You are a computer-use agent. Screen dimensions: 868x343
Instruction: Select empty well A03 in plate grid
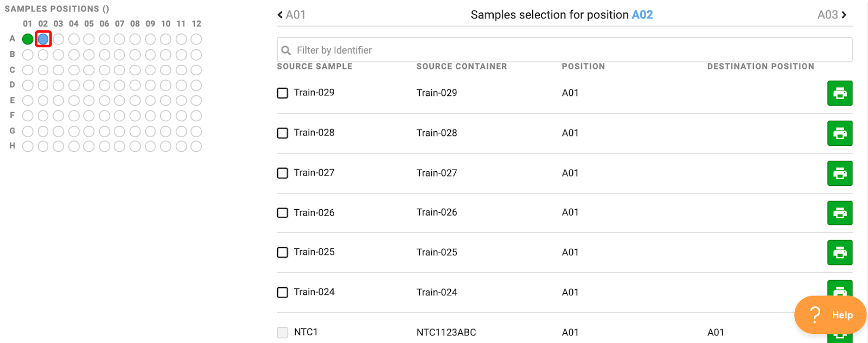click(x=59, y=39)
